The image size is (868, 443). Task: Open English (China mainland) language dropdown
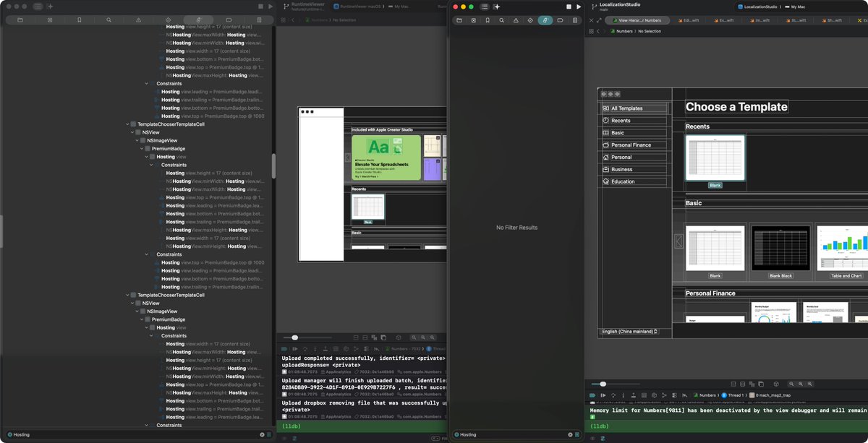pos(630,332)
